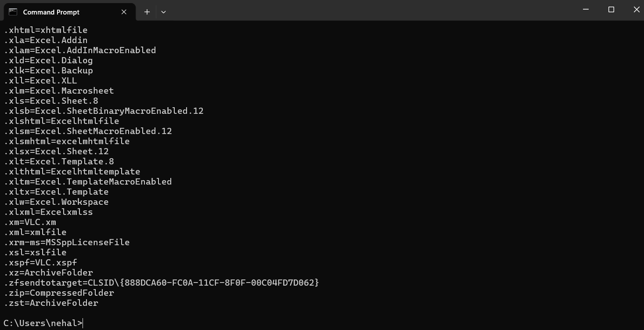Click the .xspf=VLC.xspf output line
Viewport: 644px width, 330px height.
[41, 262]
